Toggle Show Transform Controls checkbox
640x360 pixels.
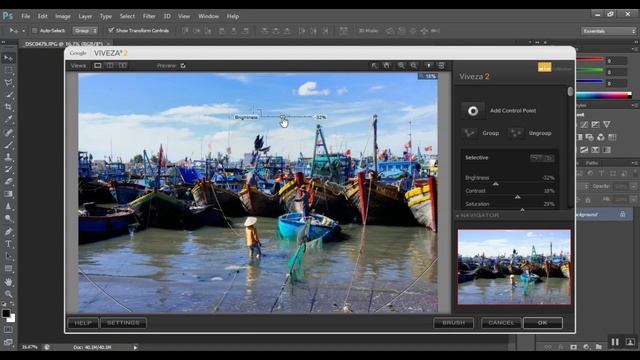tap(111, 30)
